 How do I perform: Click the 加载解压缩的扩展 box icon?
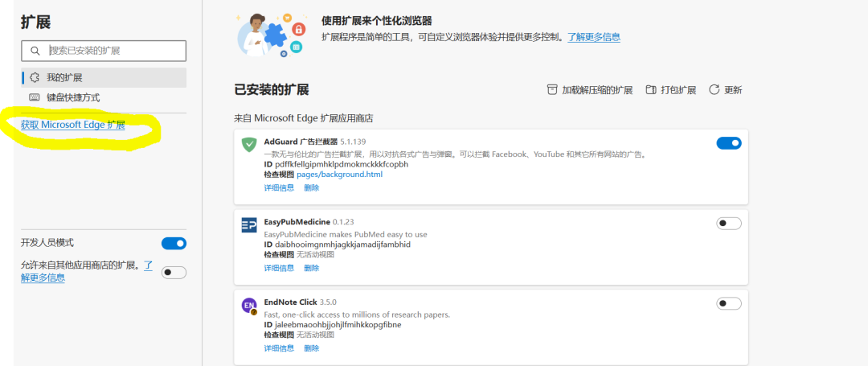[552, 90]
